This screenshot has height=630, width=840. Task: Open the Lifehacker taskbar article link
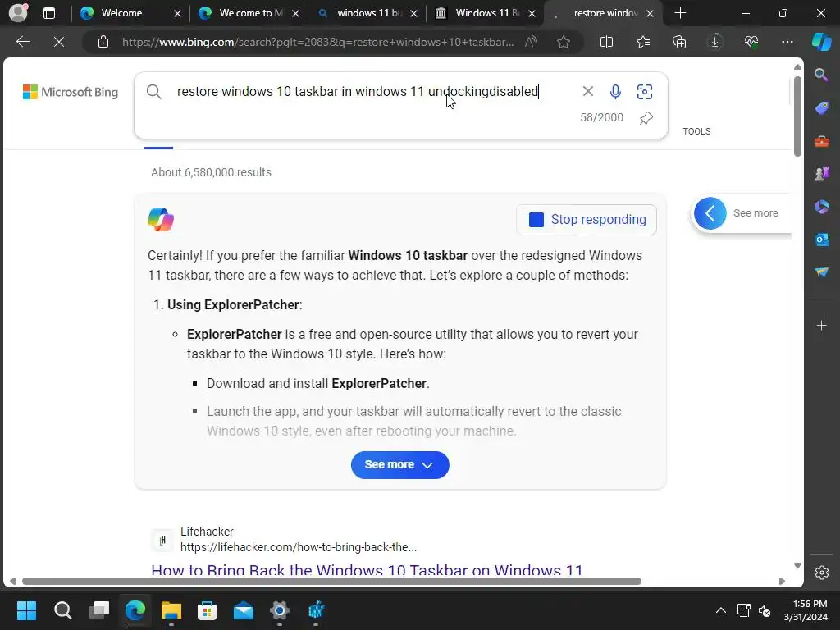pyautogui.click(x=367, y=569)
